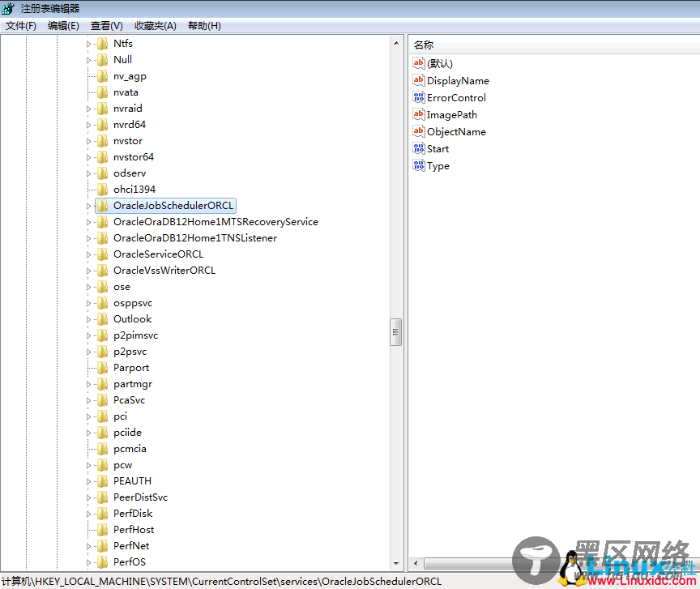Click the DWORD icon of Type value

419,165
